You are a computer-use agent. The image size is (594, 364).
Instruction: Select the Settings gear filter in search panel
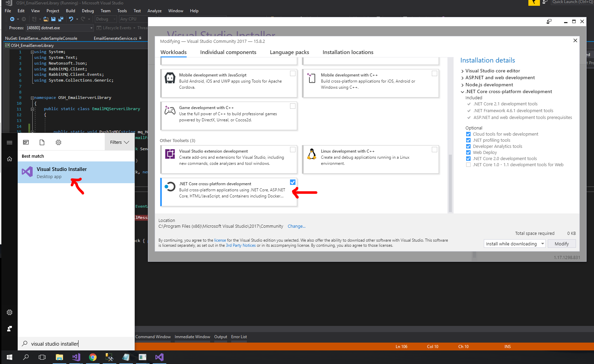58,142
